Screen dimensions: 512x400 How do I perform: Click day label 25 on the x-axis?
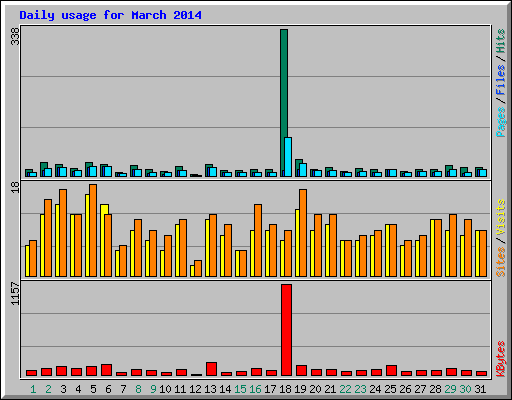390,389
